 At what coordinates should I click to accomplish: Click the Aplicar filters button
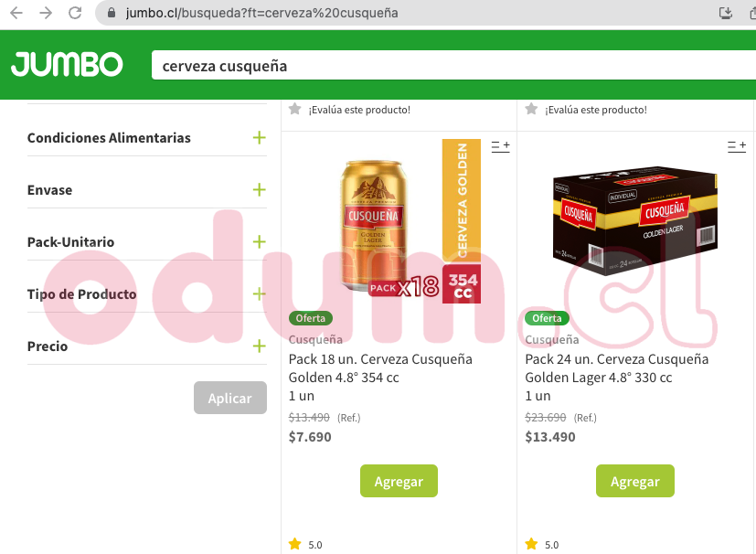(x=230, y=398)
